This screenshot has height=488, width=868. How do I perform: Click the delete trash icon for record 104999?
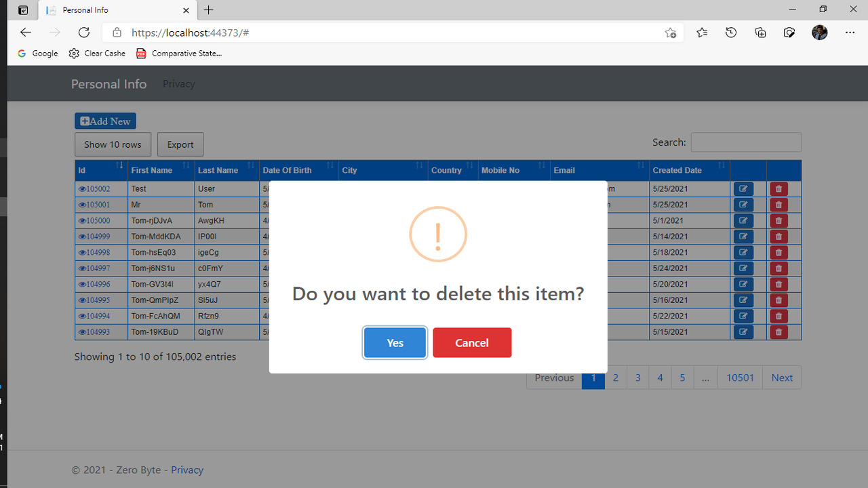pyautogui.click(x=778, y=236)
